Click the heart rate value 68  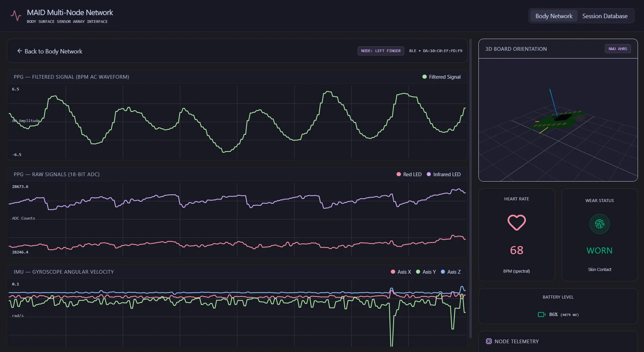516,250
